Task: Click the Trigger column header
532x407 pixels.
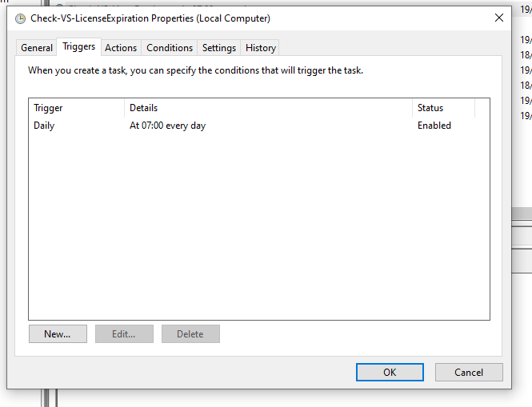Action: click(76, 108)
